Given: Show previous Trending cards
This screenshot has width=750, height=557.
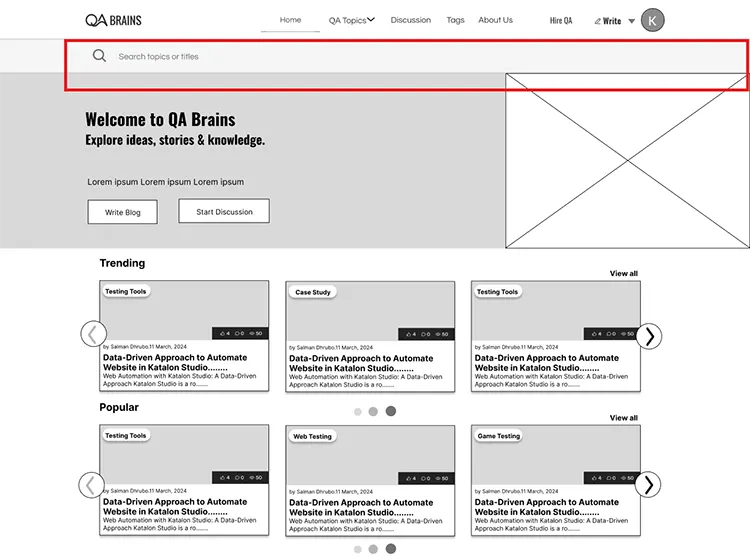Looking at the screenshot, I should coord(93,334).
